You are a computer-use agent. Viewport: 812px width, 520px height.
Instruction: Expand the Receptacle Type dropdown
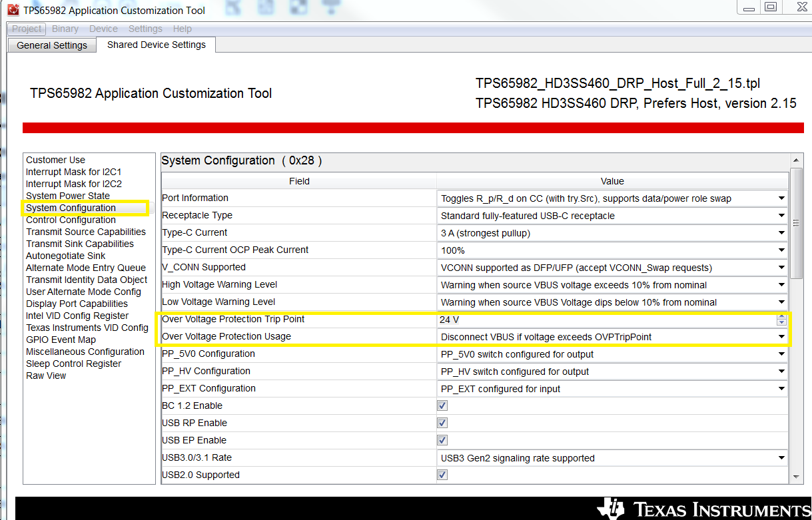tap(781, 216)
